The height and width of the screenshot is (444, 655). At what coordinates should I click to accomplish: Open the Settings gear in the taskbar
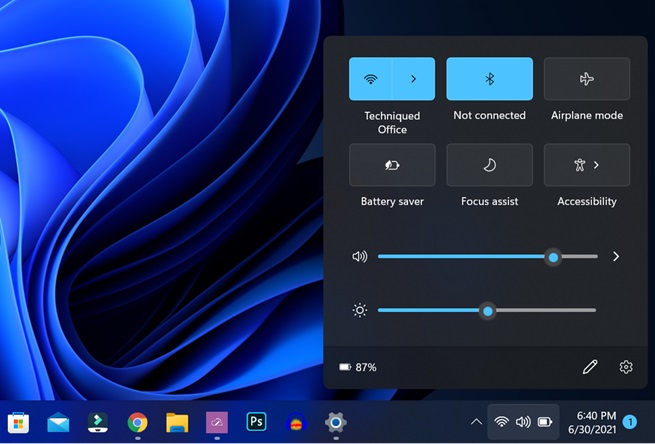pos(335,422)
